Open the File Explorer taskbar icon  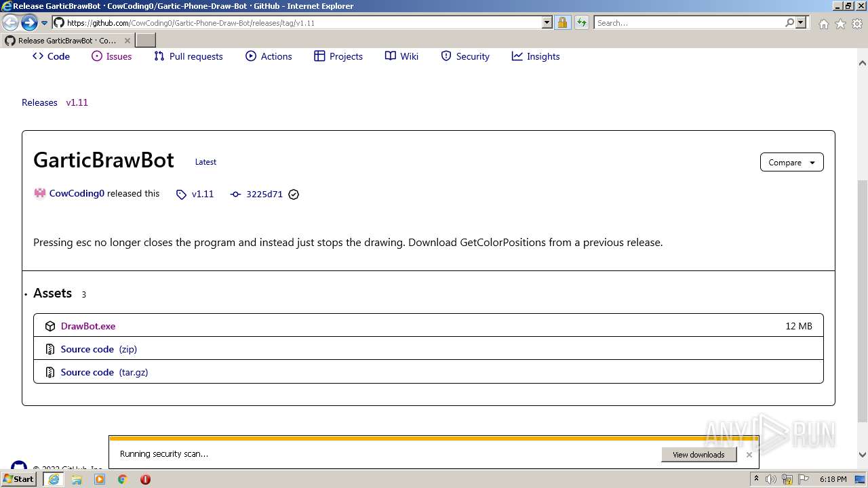coord(77,479)
